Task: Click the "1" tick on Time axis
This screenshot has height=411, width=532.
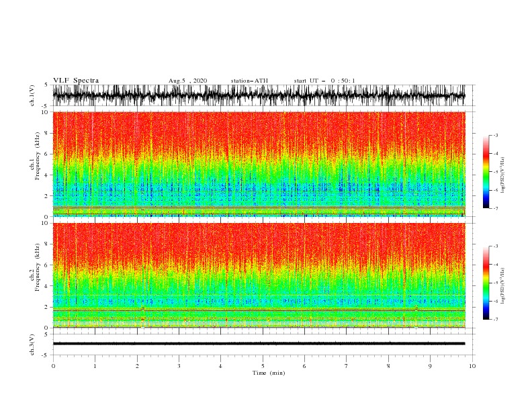Action: click(x=95, y=366)
